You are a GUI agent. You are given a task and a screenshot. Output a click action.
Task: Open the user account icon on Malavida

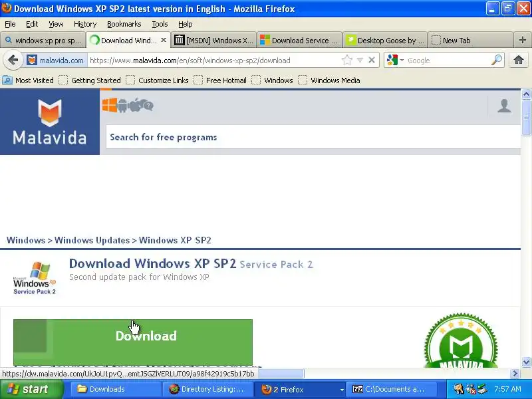point(504,106)
